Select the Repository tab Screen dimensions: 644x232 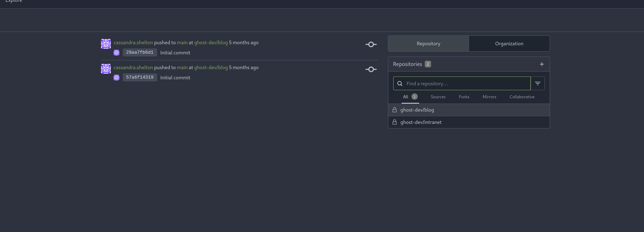coord(428,44)
